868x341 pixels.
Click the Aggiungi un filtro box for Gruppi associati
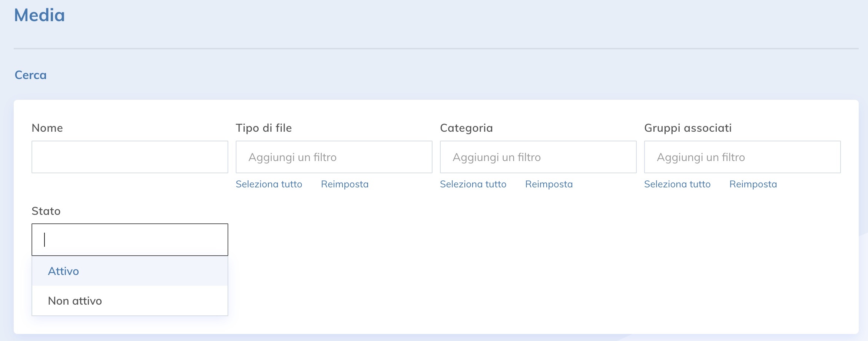point(742,157)
